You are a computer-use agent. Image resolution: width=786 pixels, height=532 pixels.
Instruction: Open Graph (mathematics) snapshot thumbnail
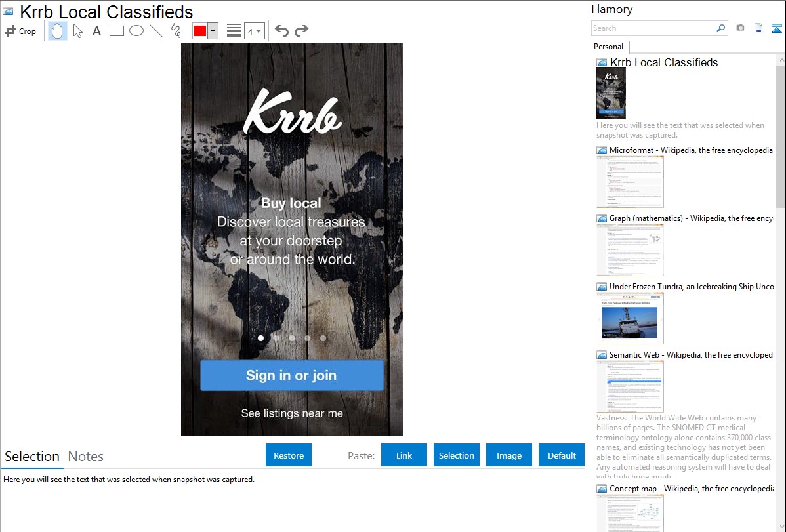click(x=630, y=250)
